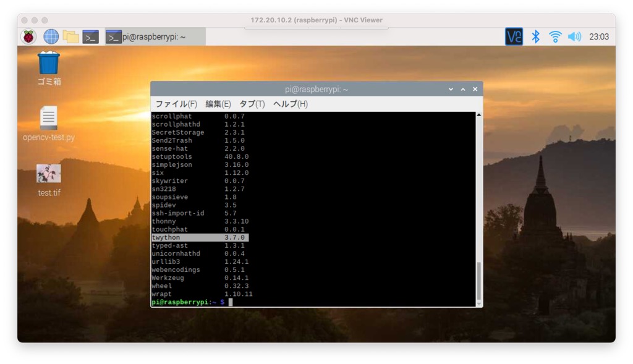Click the terminal scrollbar down arrow
The image size is (633, 364).
pyautogui.click(x=479, y=303)
